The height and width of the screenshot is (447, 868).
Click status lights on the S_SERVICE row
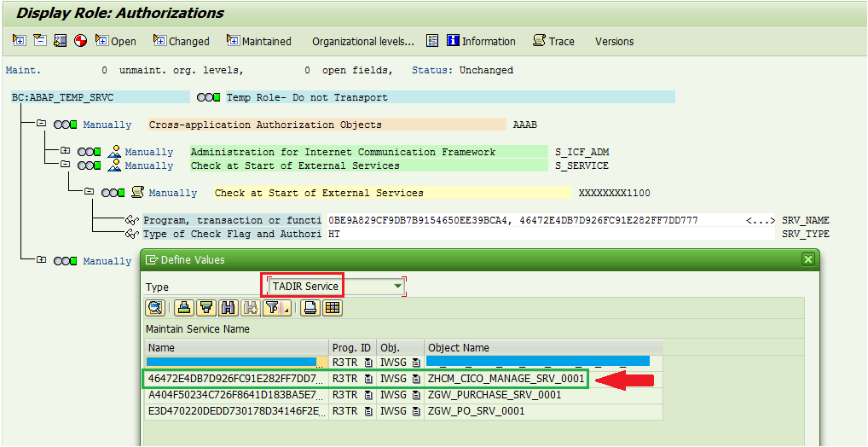click(x=90, y=165)
